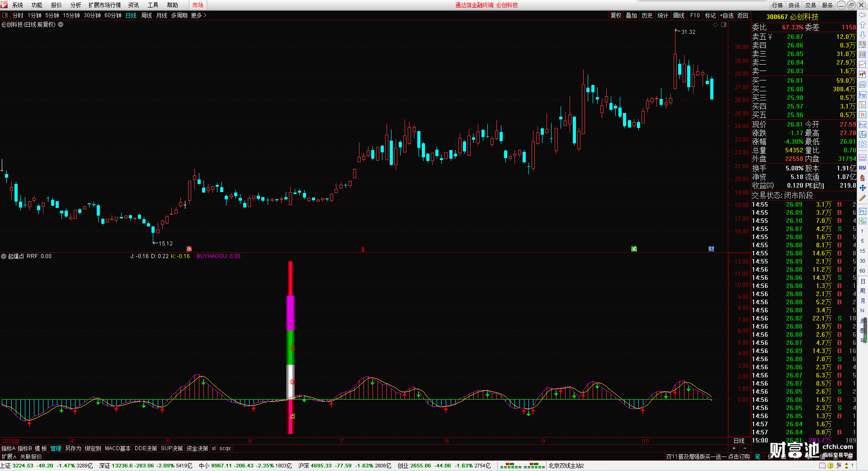This screenshot has height=471, width=868.
Task: Click the right sidebar scrollbar thumb
Action: click(866, 330)
